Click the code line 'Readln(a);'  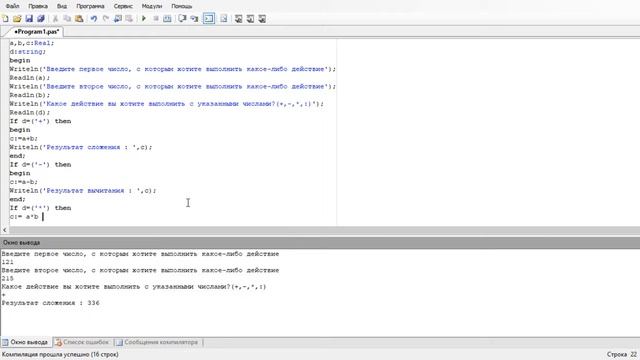click(30, 78)
